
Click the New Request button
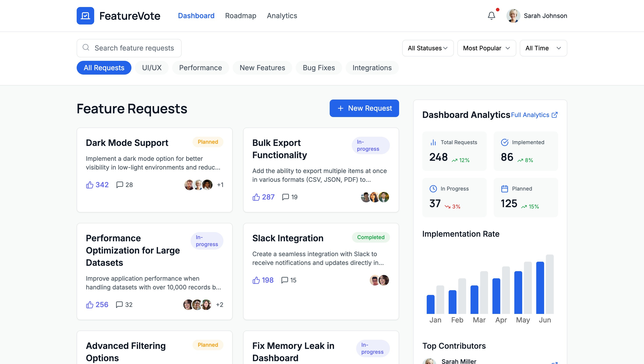364,108
